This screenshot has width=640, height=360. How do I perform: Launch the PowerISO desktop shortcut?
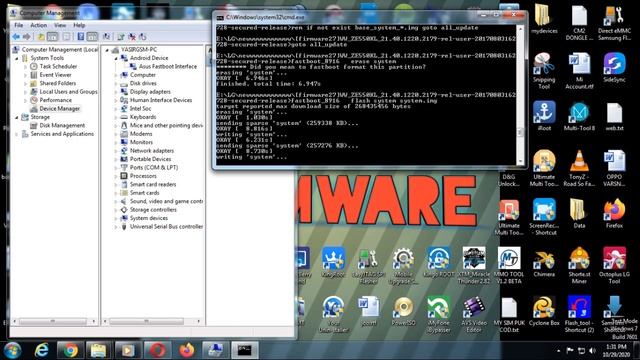403,311
